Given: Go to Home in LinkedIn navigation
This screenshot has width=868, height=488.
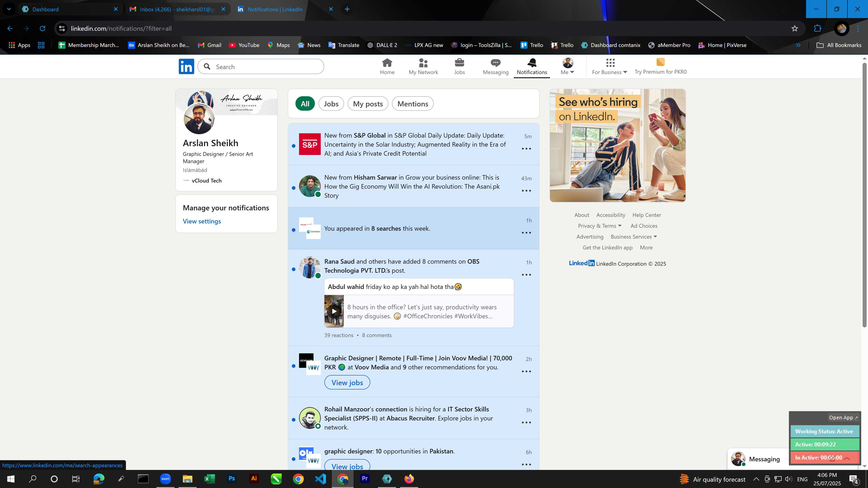Looking at the screenshot, I should point(387,66).
